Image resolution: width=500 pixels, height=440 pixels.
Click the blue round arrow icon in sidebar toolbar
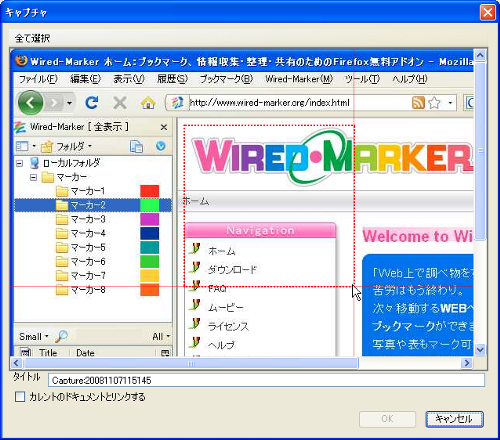(161, 146)
